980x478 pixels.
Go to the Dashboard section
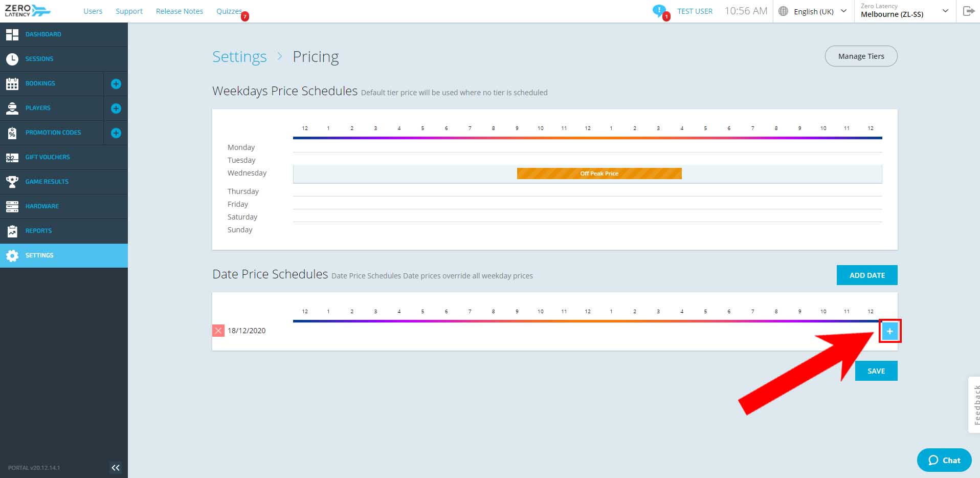click(64, 34)
